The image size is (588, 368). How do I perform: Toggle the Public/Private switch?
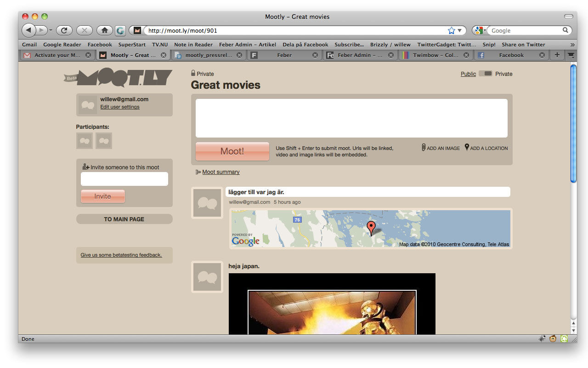click(485, 74)
